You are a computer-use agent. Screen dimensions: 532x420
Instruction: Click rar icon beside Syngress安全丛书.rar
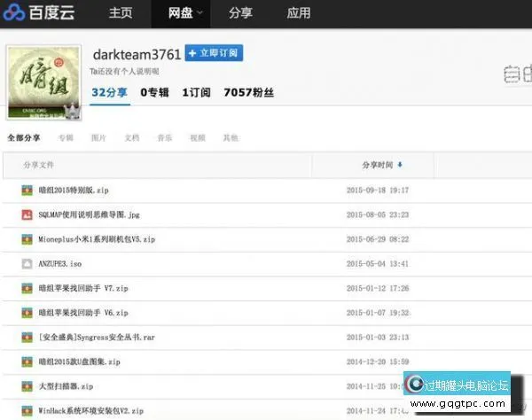coord(27,338)
